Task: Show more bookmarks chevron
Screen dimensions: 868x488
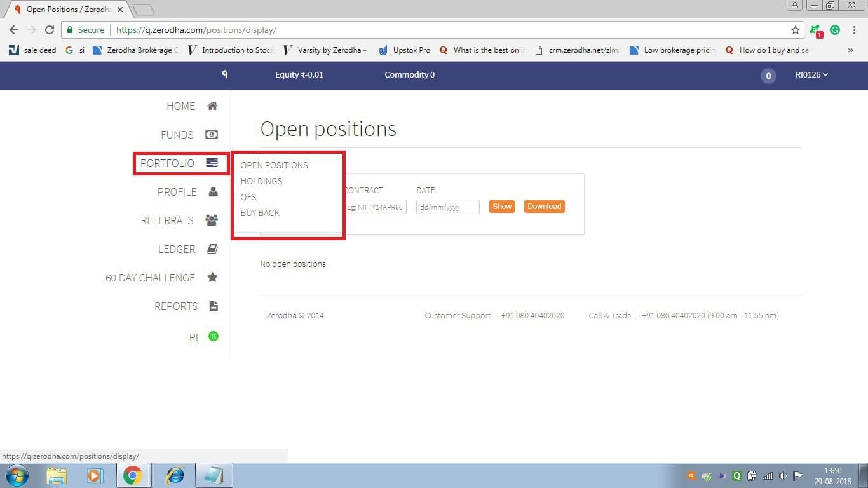Action: [x=851, y=50]
